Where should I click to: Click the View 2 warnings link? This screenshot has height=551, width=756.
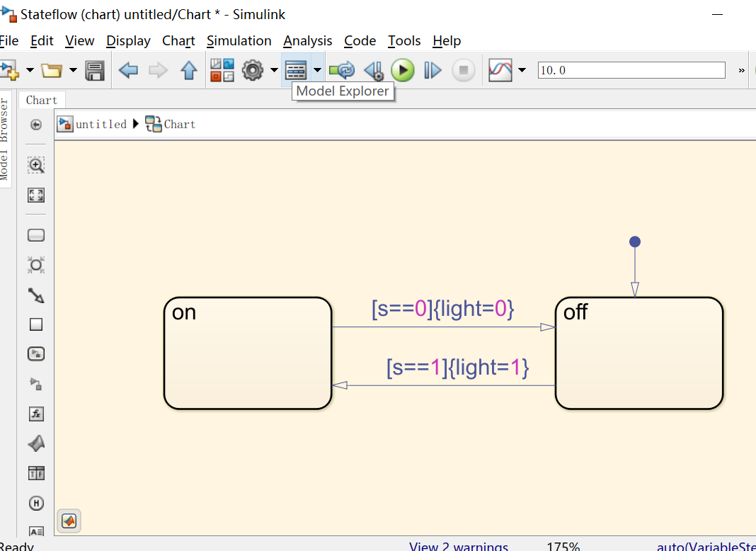[458, 545]
